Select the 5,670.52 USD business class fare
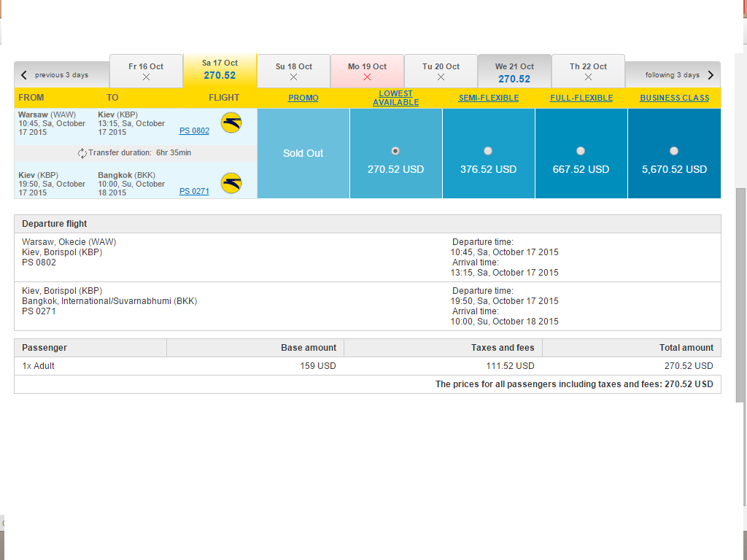 673,151
